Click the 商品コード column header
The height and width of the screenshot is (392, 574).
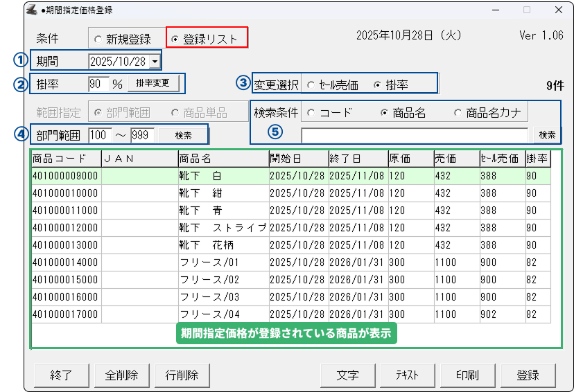pyautogui.click(x=66, y=159)
